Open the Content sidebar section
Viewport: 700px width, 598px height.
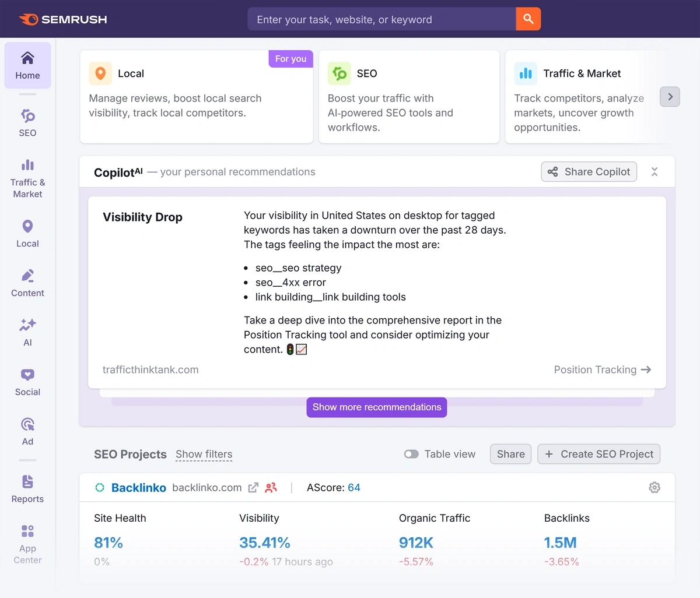click(x=27, y=283)
